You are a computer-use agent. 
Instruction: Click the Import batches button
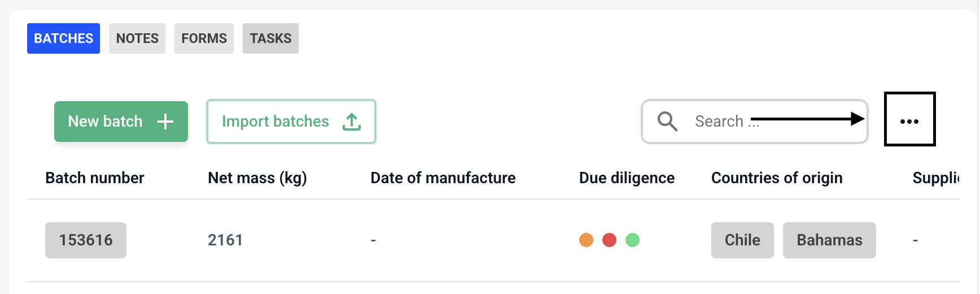(291, 122)
